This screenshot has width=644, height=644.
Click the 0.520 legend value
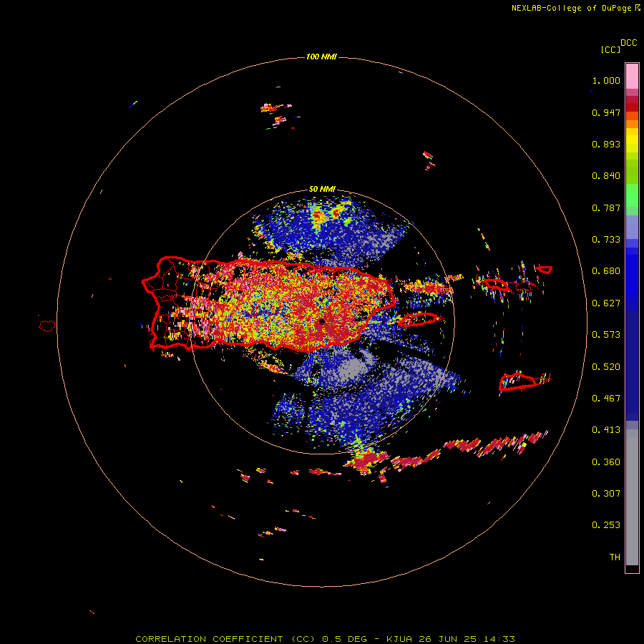[x=606, y=367]
